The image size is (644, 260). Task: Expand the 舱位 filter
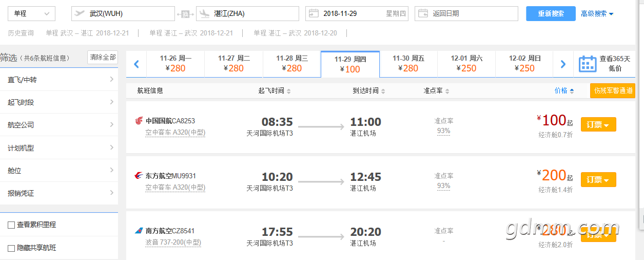[59, 171]
